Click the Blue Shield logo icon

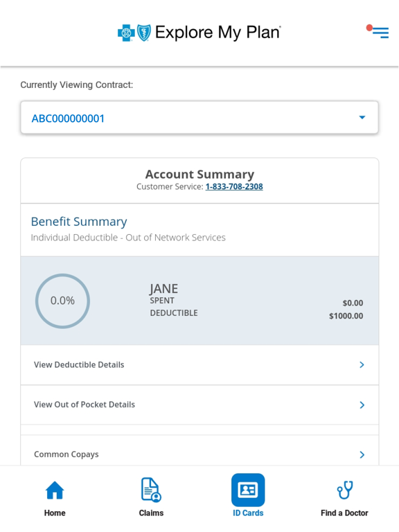[x=144, y=33]
